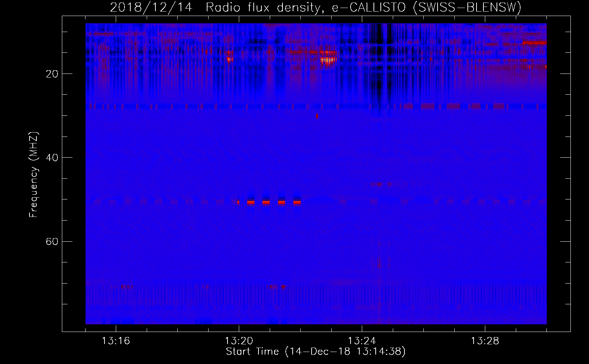Click the 20 frequency tick label

52,74
